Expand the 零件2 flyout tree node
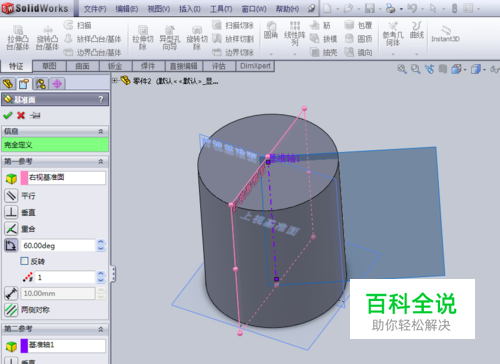 click(x=115, y=80)
